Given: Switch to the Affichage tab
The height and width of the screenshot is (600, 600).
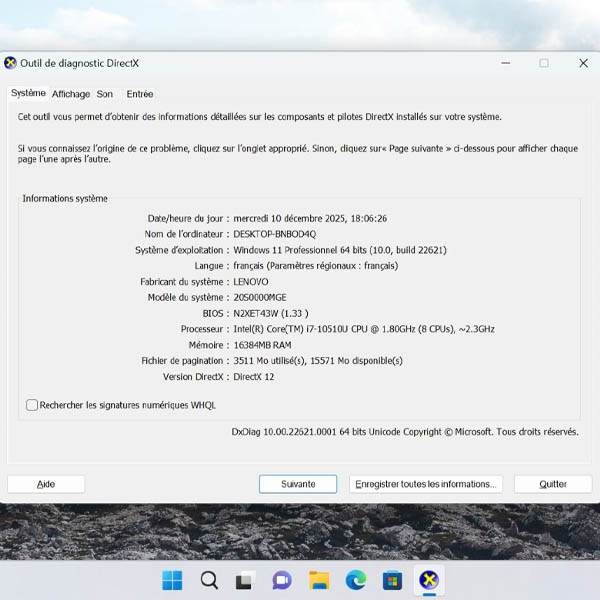Looking at the screenshot, I should click(x=71, y=94).
